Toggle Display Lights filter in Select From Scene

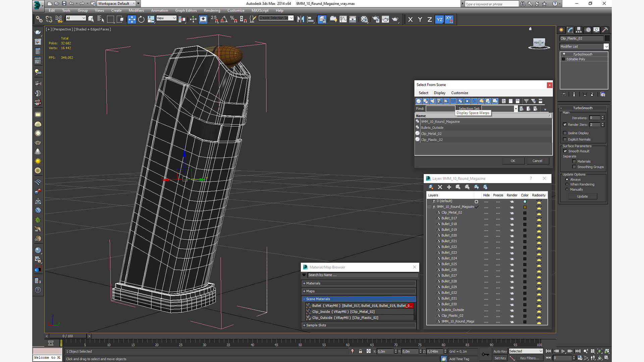coord(433,101)
